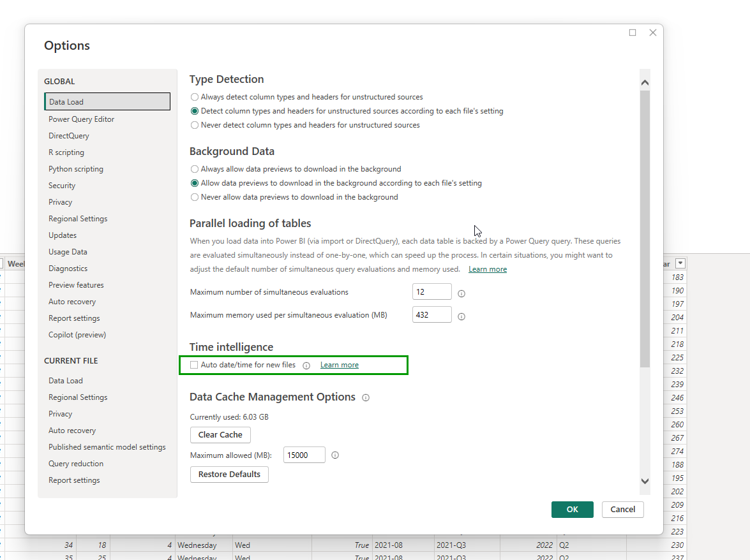Confirm options with OK button

[572, 510]
